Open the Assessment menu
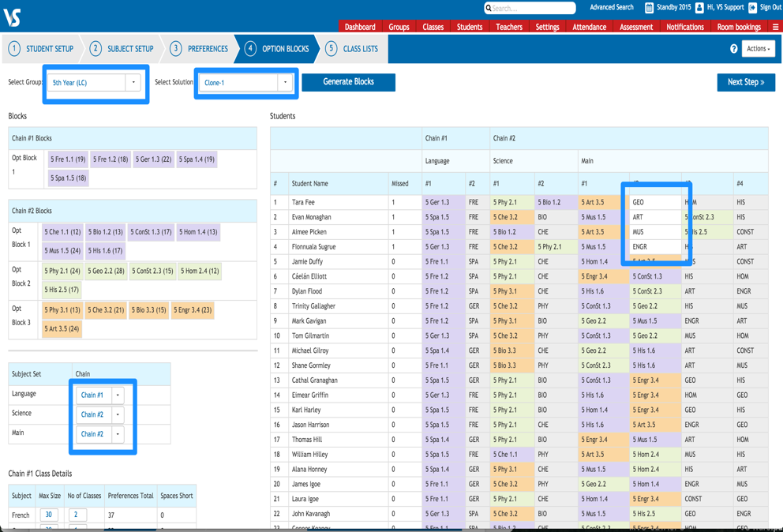Image resolution: width=783 pixels, height=532 pixels. tap(636, 27)
